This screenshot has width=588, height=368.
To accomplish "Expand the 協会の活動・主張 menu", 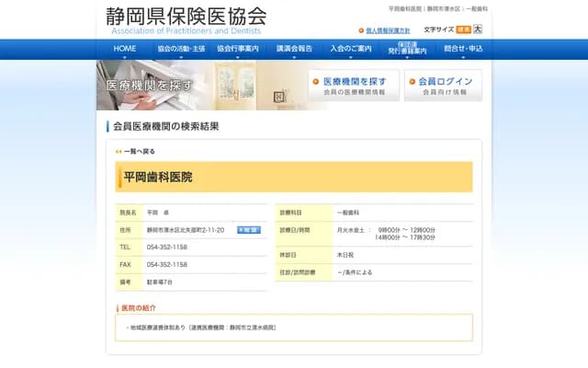I will click(181, 49).
